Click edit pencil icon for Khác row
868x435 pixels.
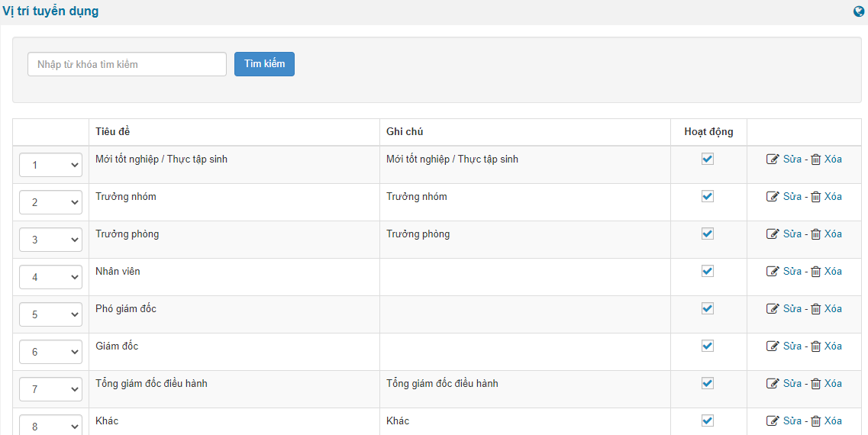coord(773,420)
